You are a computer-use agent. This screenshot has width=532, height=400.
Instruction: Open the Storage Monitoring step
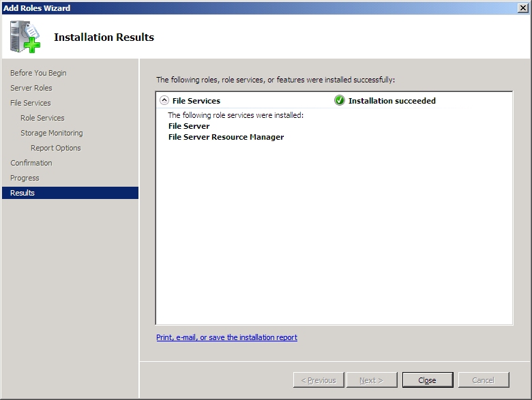tap(52, 133)
